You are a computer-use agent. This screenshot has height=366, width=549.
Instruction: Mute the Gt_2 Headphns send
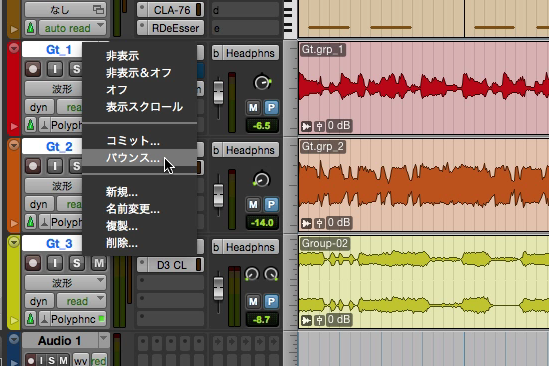(x=253, y=205)
